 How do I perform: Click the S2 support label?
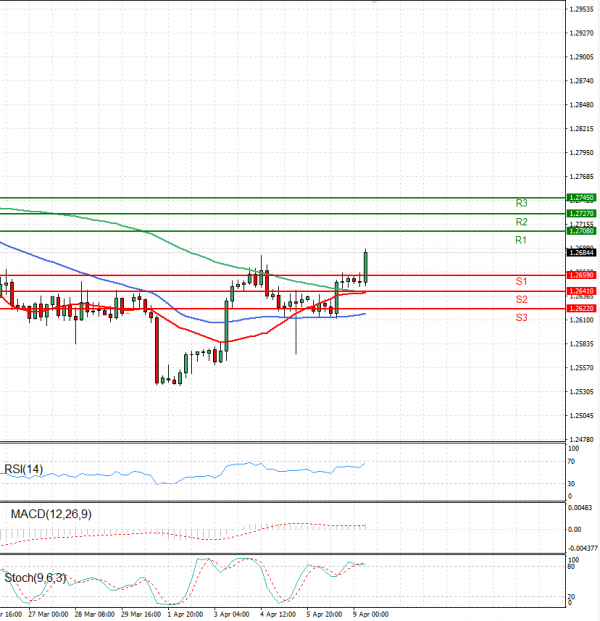tap(521, 299)
